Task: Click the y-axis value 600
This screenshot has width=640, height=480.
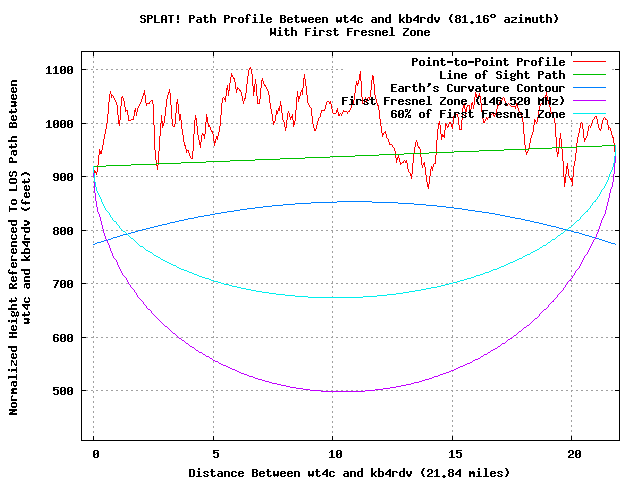Action: tap(63, 338)
